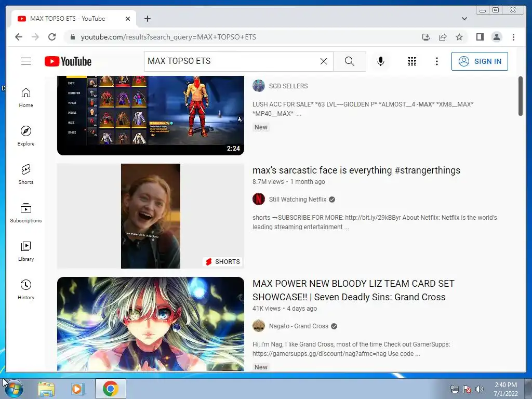Open the volume speaker tray icon
This screenshot has width=532, height=399.
point(480,389)
